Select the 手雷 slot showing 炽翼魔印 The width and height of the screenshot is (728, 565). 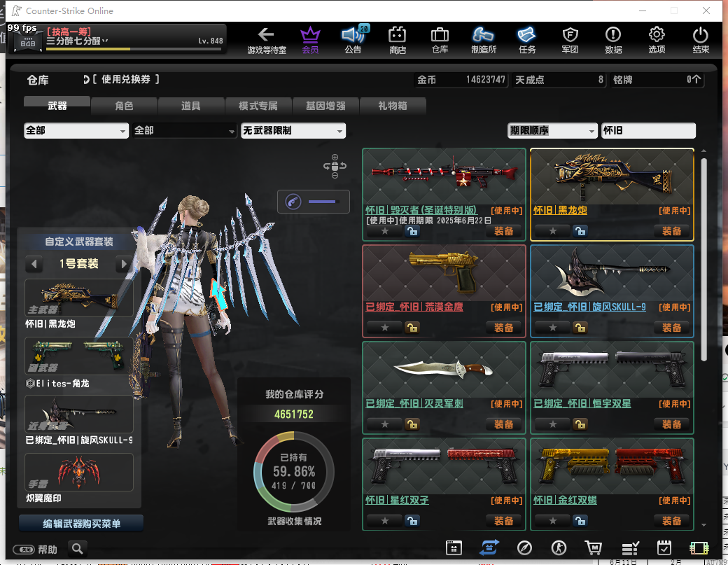[x=79, y=472]
